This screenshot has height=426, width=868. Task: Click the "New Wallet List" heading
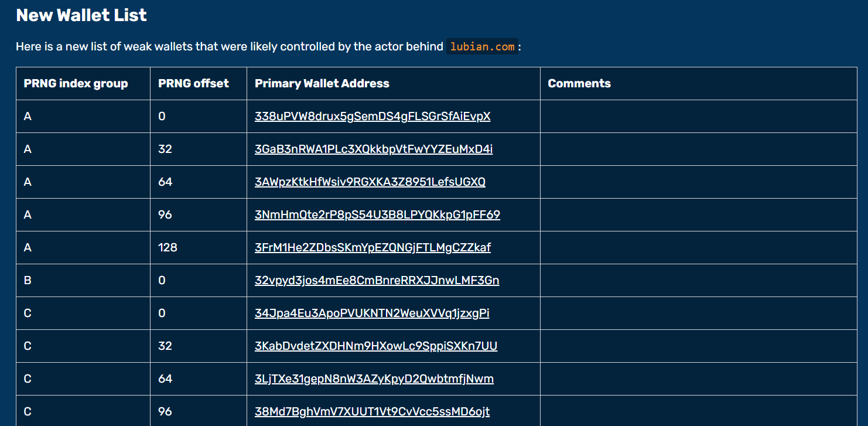click(x=81, y=15)
